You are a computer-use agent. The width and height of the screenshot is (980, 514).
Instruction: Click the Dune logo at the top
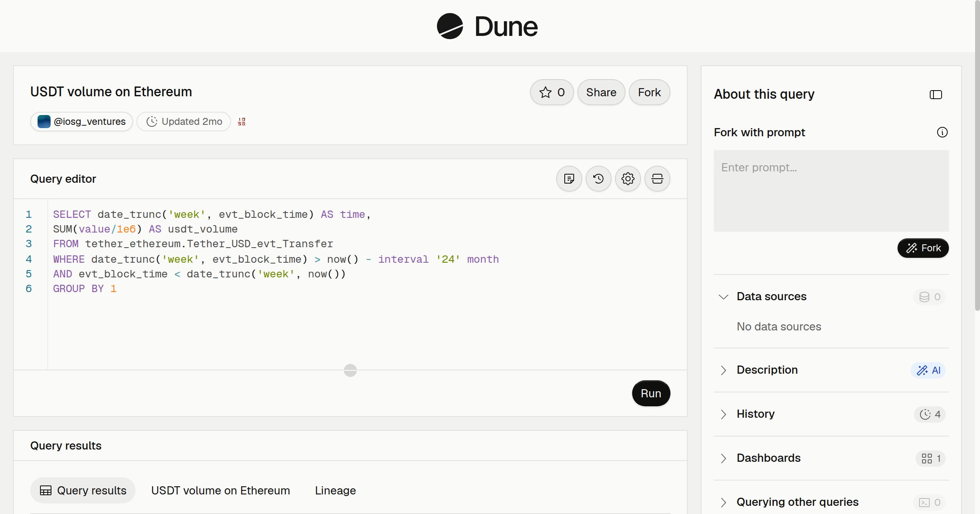click(487, 26)
